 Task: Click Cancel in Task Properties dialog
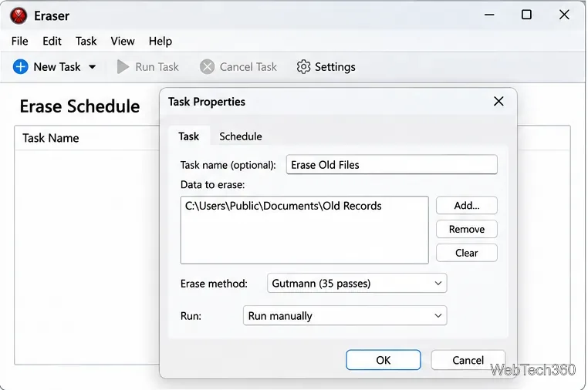pyautogui.click(x=468, y=360)
